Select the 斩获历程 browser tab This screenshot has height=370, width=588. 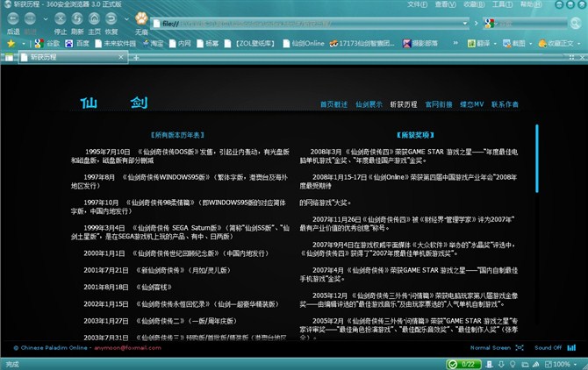point(73,57)
